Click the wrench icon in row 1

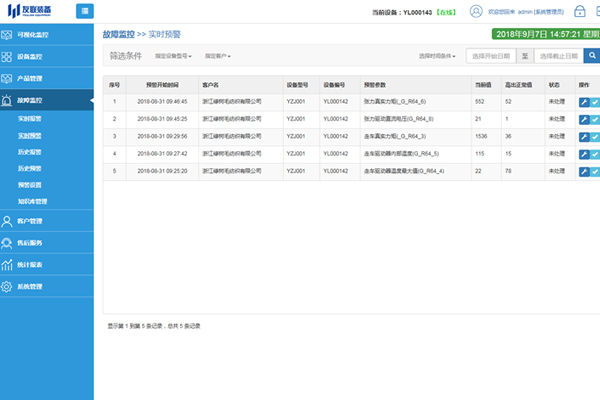pos(584,102)
